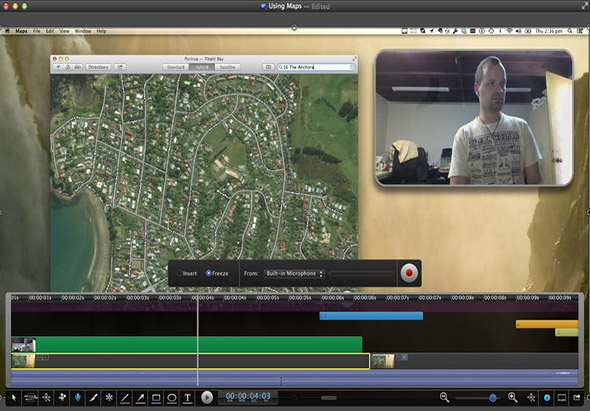Open the Notification Center icon

coord(581,31)
